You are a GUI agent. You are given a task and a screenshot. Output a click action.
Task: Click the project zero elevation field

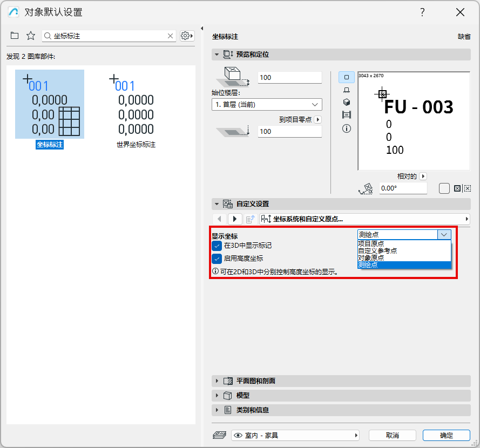click(x=289, y=132)
